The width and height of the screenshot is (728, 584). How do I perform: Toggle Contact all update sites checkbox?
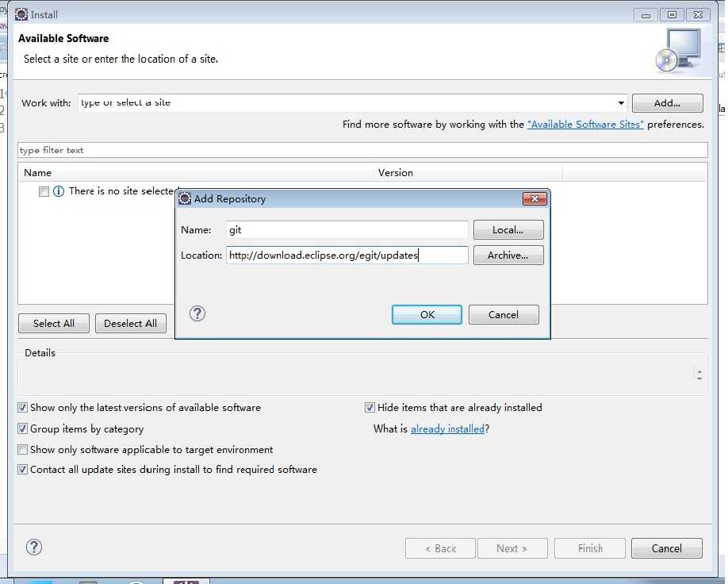[22, 469]
